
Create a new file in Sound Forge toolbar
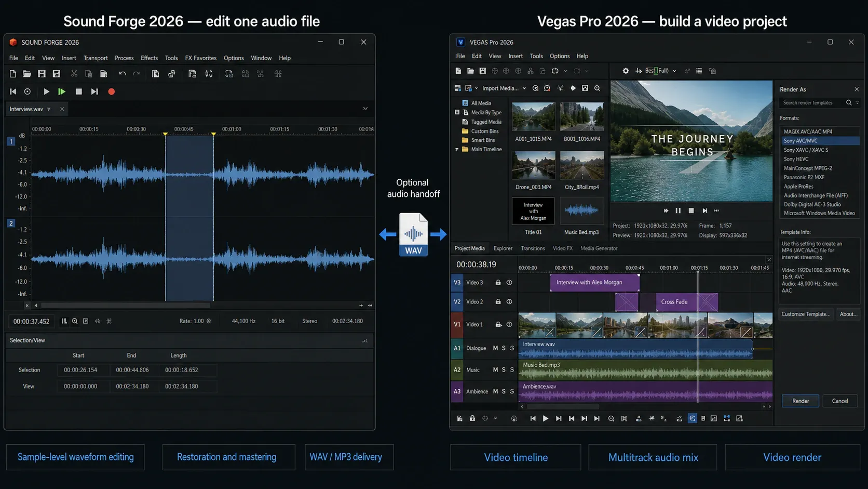click(x=13, y=74)
